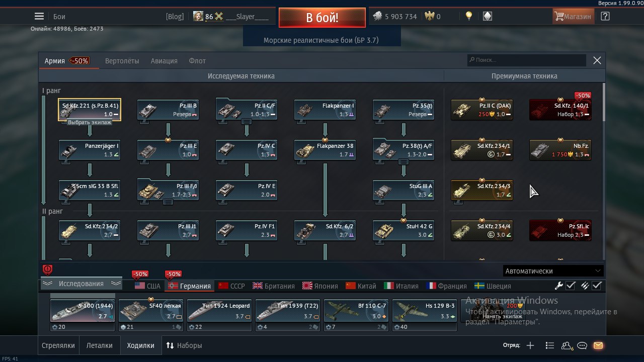Select the Китай nation tab

[x=361, y=286]
